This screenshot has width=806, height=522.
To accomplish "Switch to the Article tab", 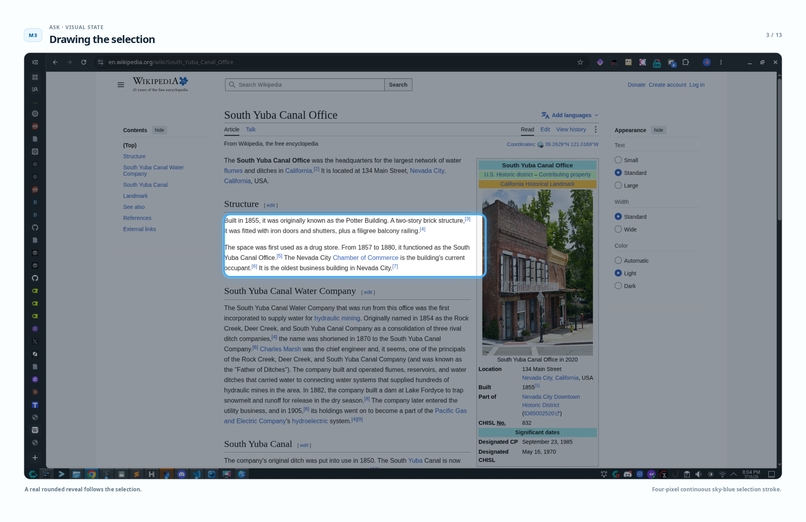I will click(x=231, y=129).
